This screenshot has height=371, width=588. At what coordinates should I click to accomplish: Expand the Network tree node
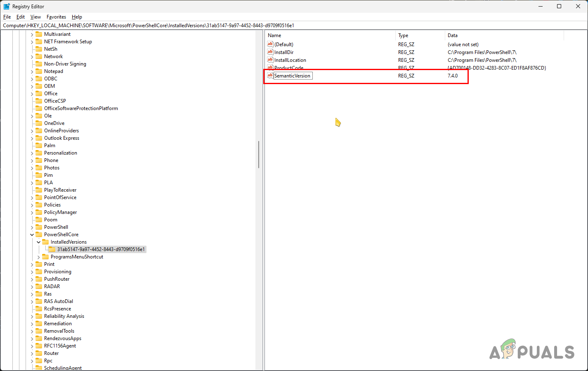(x=32, y=56)
